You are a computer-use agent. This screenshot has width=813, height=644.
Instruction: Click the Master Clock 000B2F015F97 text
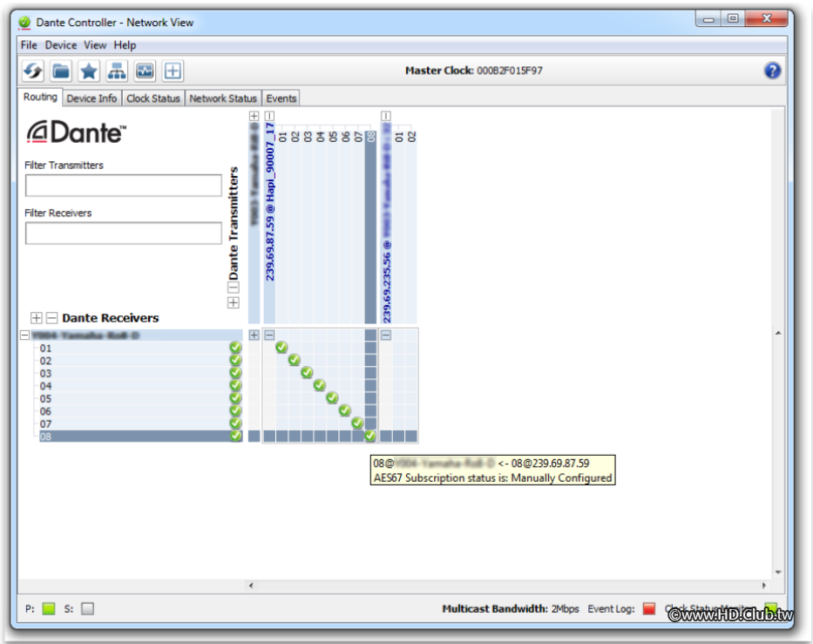[x=474, y=71]
